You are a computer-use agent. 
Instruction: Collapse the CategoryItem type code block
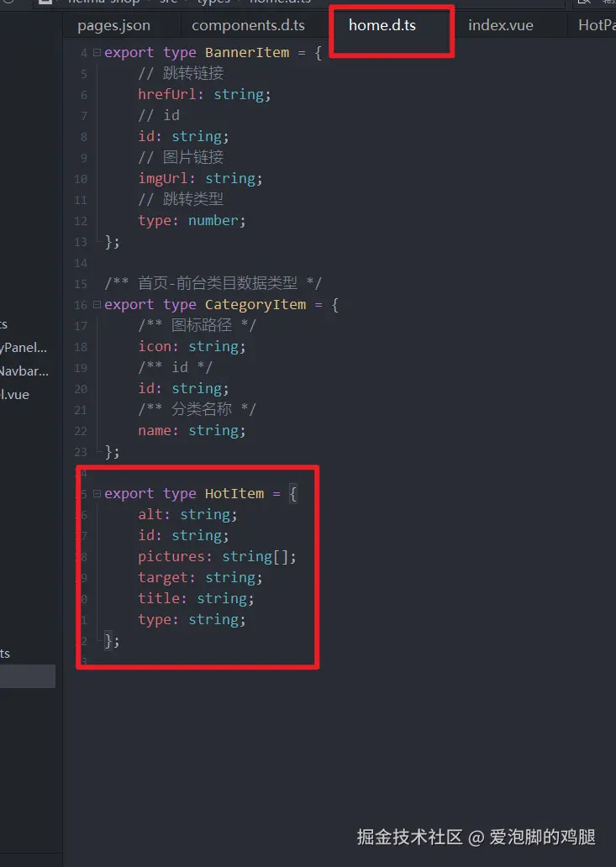[x=97, y=305]
